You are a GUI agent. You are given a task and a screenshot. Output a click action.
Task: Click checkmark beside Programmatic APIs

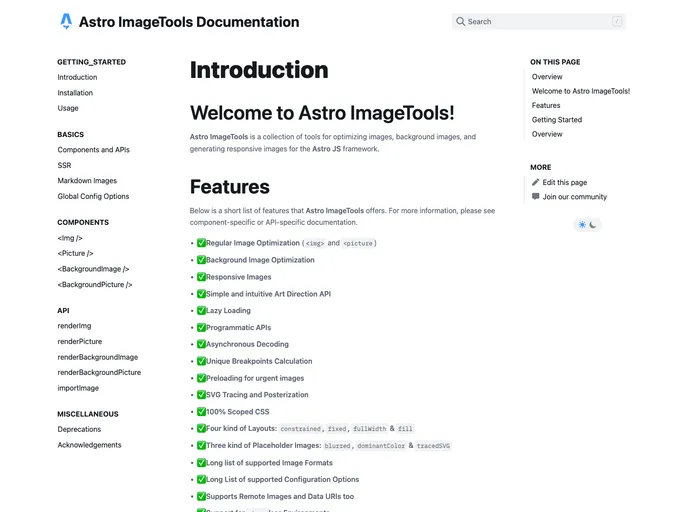coord(201,327)
